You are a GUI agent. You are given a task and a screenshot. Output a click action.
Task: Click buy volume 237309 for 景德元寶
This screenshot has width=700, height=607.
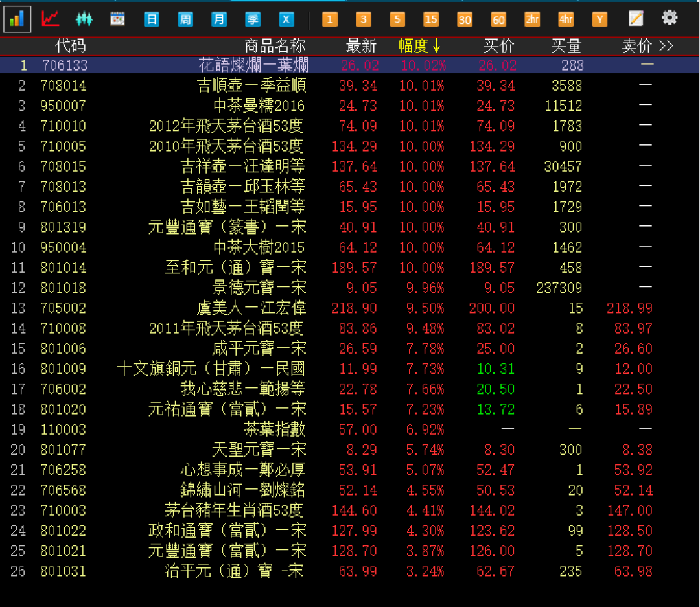(559, 288)
